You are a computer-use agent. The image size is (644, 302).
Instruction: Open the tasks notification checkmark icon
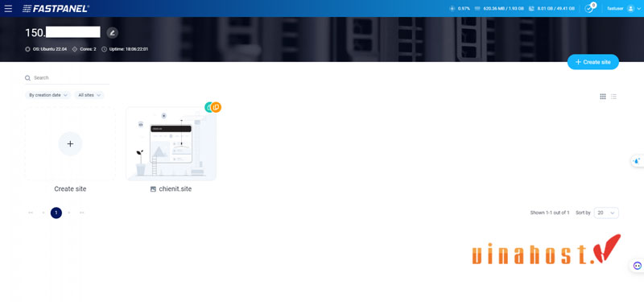point(589,8)
